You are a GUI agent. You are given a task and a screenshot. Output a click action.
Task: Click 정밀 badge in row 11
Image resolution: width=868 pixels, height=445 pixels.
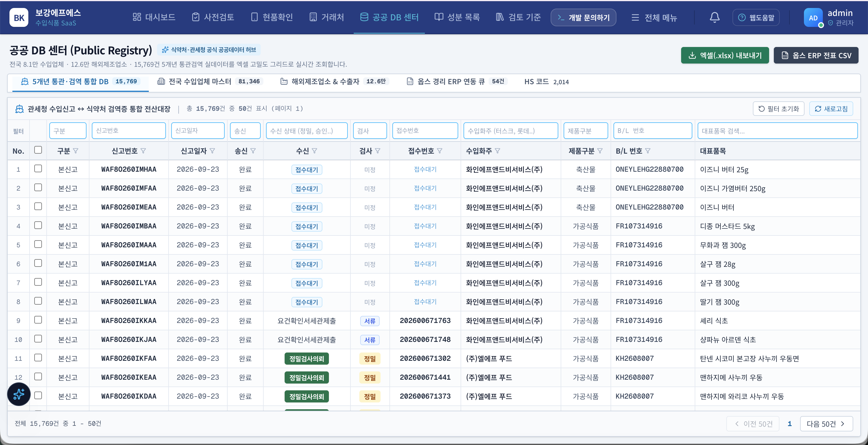[x=370, y=359]
